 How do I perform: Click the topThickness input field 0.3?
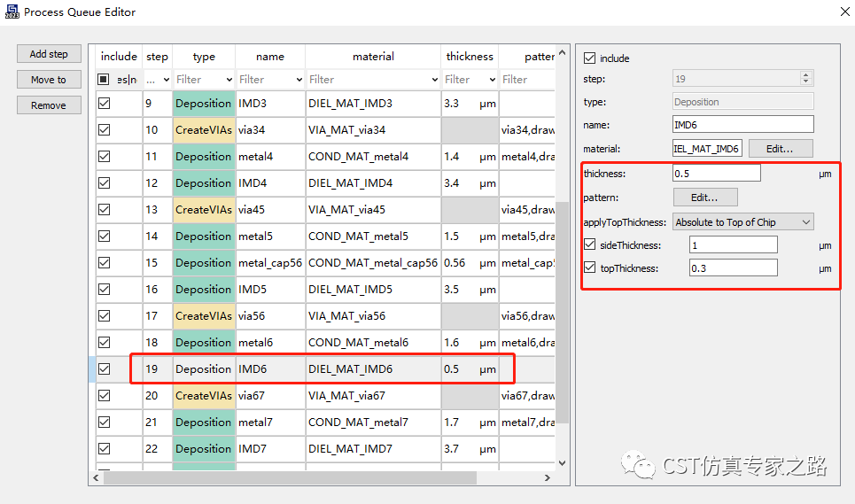click(x=734, y=268)
